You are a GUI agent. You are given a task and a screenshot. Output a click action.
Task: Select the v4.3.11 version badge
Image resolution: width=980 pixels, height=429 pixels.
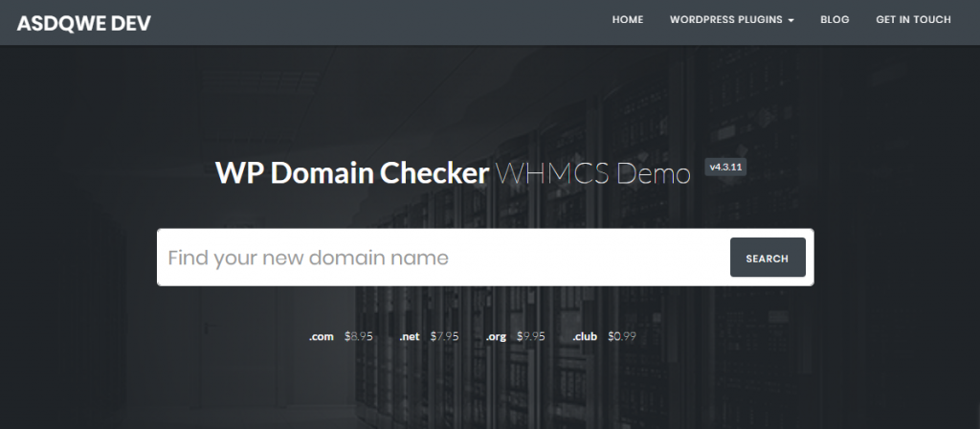[x=725, y=168]
